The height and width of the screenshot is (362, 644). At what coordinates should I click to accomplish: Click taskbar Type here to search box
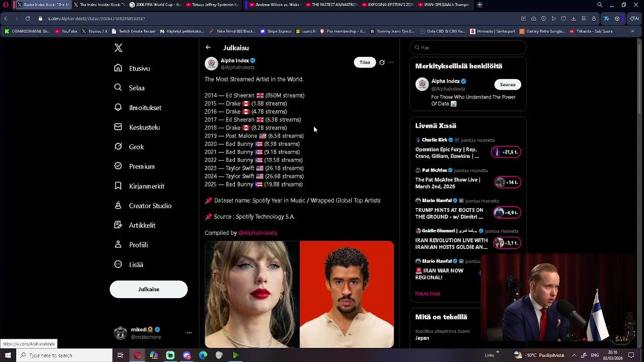click(x=64, y=355)
